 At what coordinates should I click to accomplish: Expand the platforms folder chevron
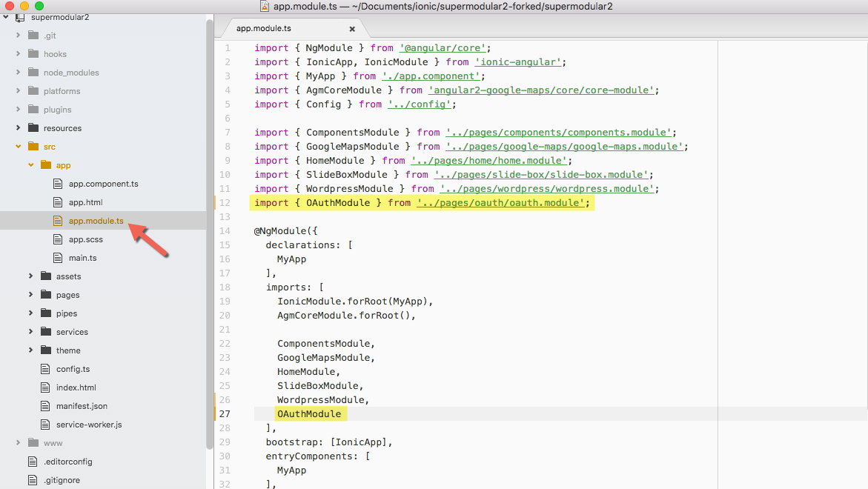coord(19,90)
